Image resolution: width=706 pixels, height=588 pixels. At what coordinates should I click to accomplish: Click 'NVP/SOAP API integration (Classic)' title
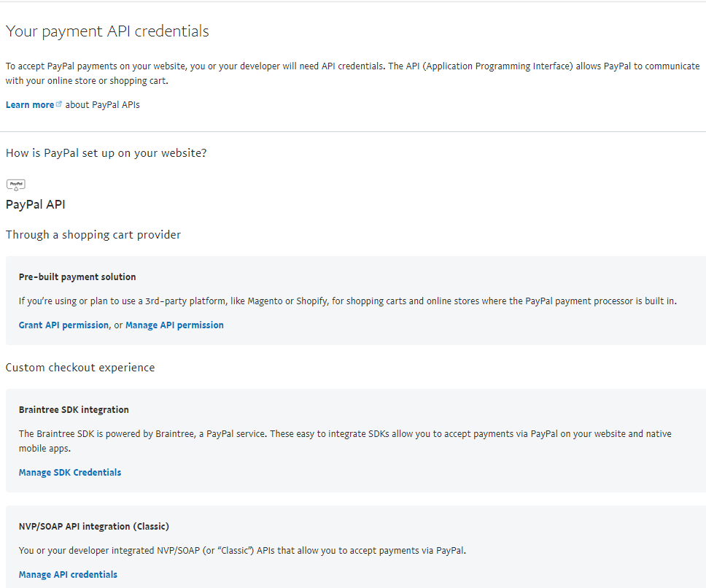point(94,527)
